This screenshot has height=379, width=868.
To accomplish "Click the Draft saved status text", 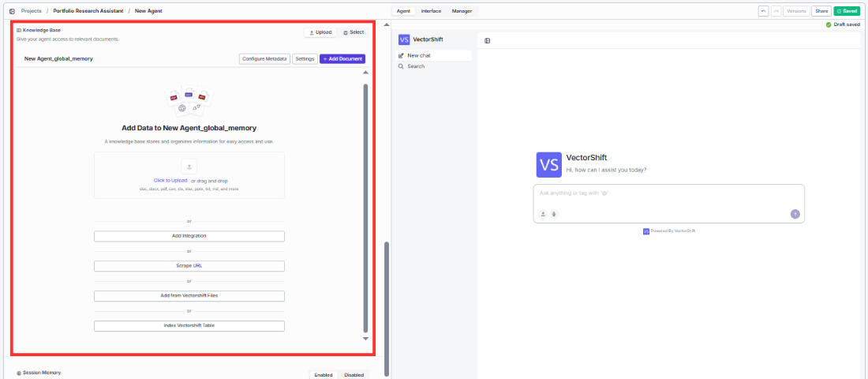I will click(x=847, y=24).
